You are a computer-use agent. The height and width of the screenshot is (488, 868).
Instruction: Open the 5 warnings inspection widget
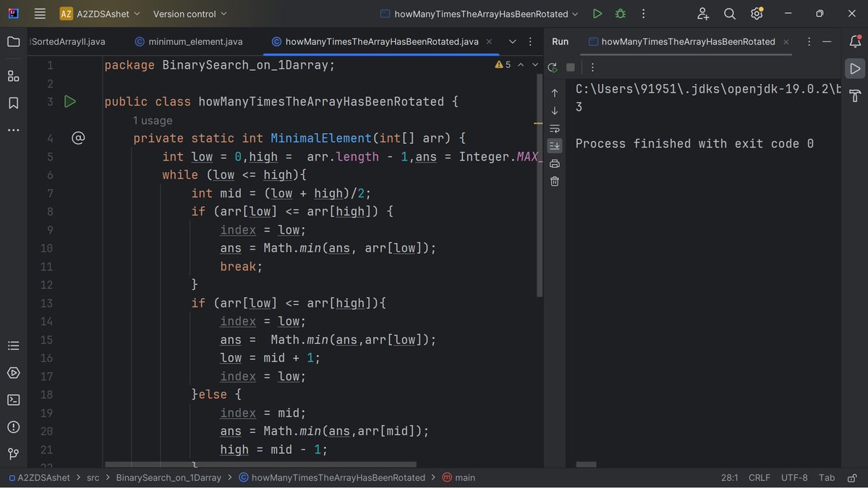click(x=503, y=64)
